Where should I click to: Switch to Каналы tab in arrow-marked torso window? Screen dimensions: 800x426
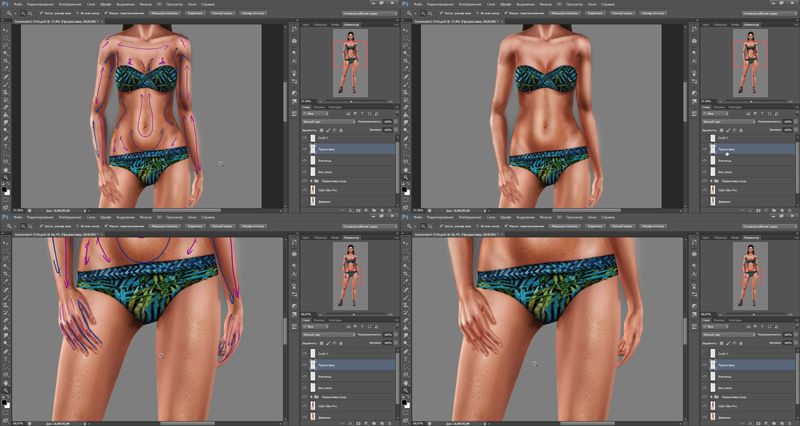click(319, 107)
